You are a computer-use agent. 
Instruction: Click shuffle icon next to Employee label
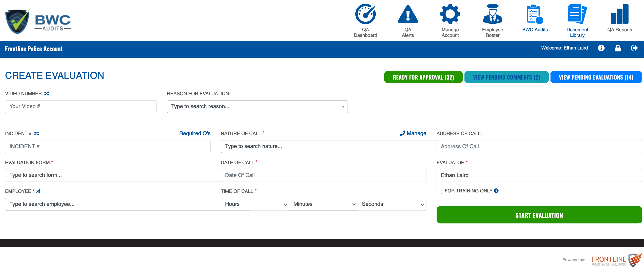[38, 191]
